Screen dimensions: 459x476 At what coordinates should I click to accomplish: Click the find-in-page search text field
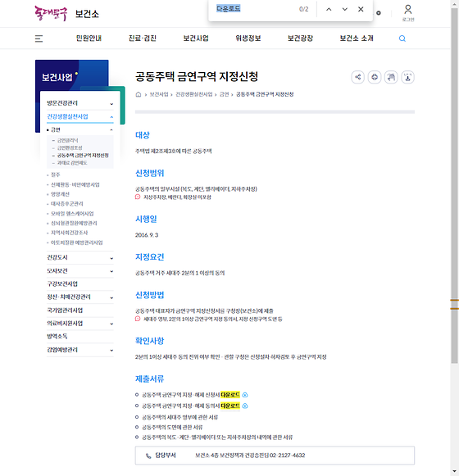(x=253, y=9)
